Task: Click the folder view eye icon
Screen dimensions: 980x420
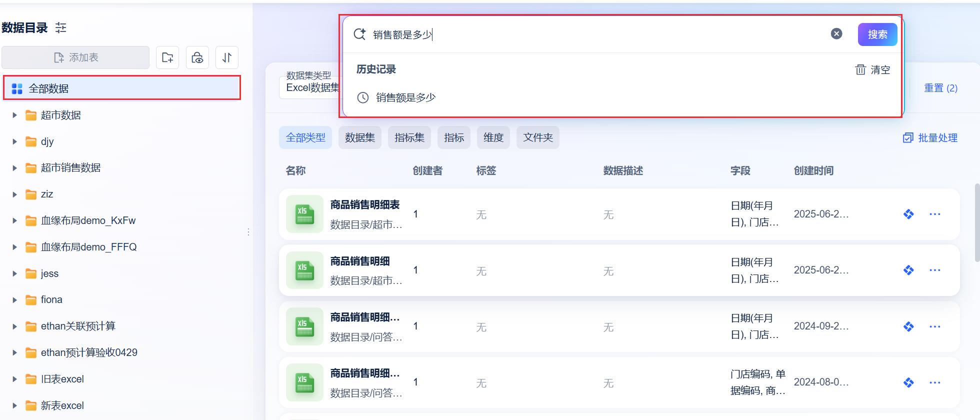Action: (x=197, y=57)
